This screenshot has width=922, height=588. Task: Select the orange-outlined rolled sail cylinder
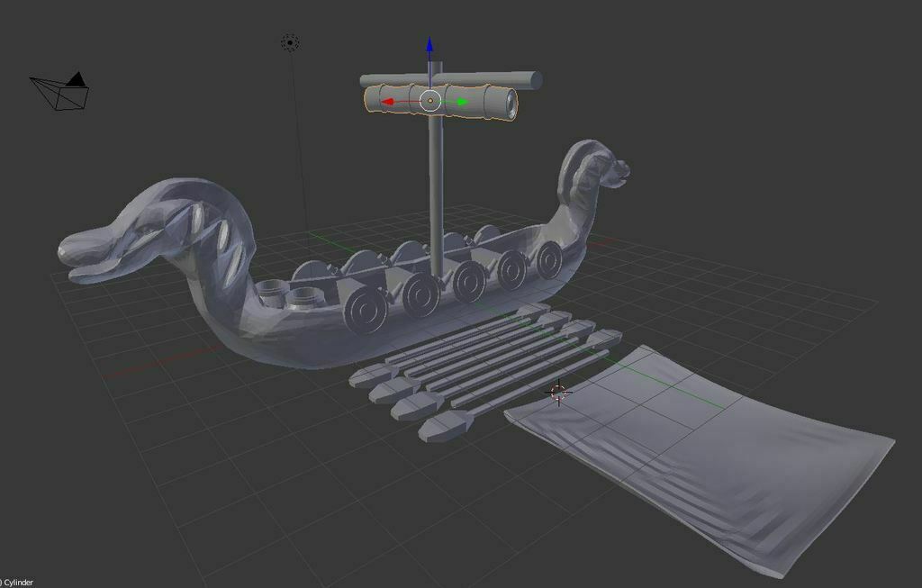tap(441, 102)
